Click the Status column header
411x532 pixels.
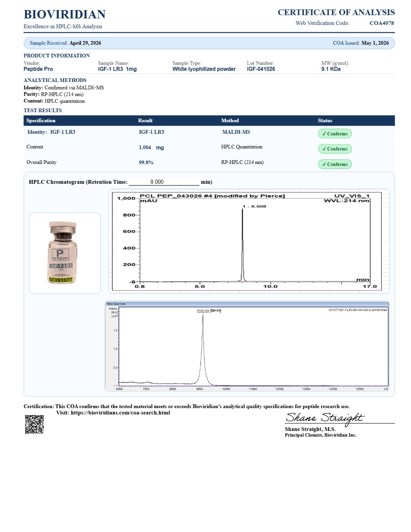[x=325, y=121]
